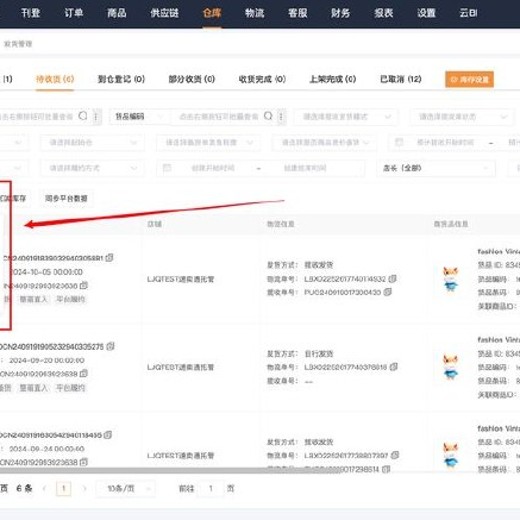Switch to the 待收货 (6) tab

[55, 79]
